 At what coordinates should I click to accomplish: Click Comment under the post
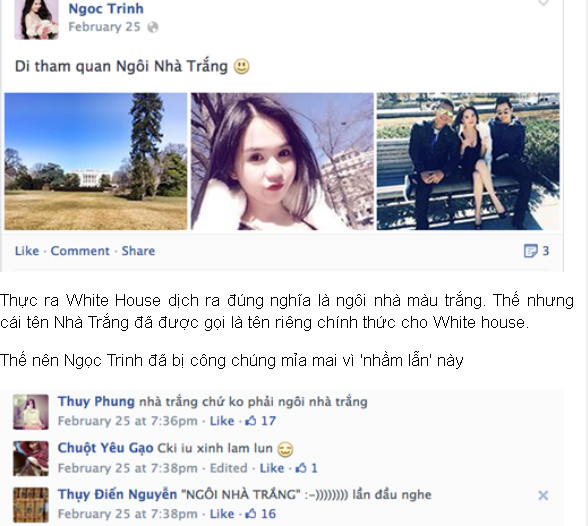tap(80, 251)
